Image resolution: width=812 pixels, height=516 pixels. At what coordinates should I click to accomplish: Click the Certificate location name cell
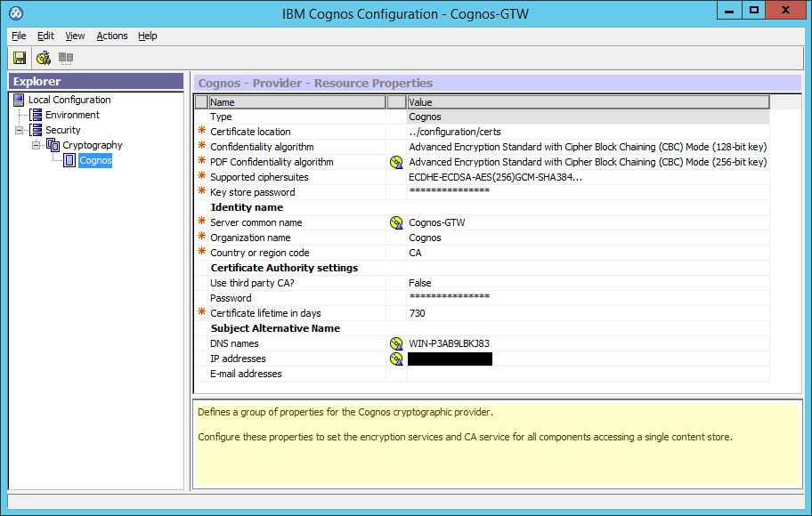297,132
